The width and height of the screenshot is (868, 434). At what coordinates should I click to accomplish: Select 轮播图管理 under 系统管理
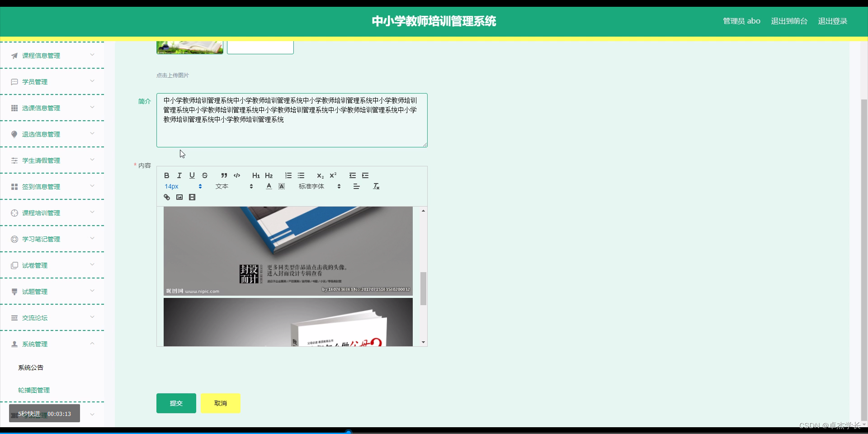pyautogui.click(x=34, y=390)
